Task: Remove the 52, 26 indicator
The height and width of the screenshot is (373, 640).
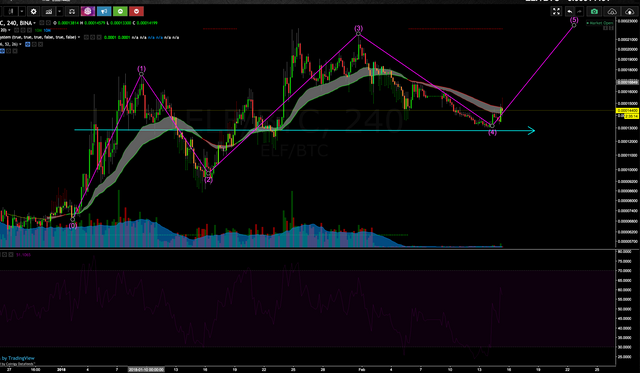Action: coord(40,44)
